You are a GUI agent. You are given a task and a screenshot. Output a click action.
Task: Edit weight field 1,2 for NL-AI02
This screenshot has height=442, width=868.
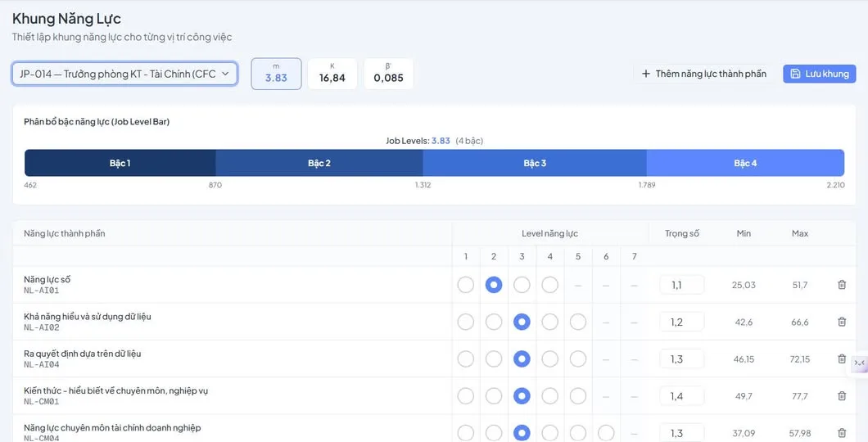pyautogui.click(x=682, y=322)
